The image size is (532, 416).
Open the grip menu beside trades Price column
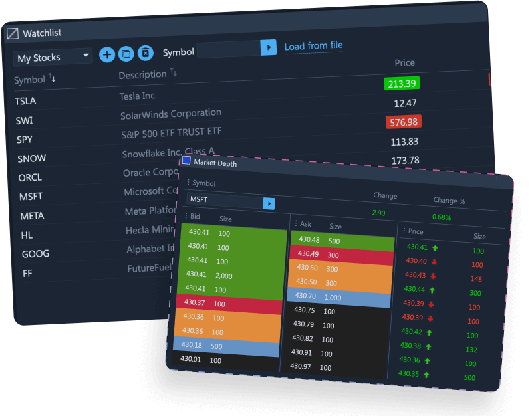coord(404,231)
